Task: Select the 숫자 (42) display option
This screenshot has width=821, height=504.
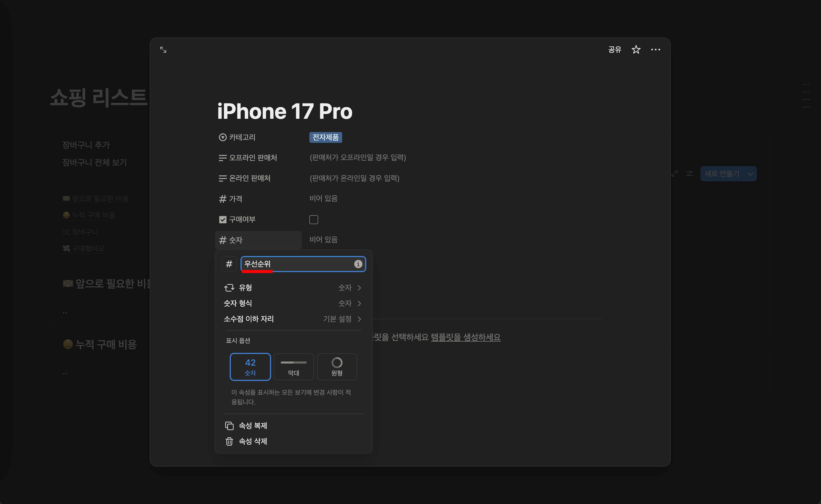Action: pyautogui.click(x=250, y=367)
